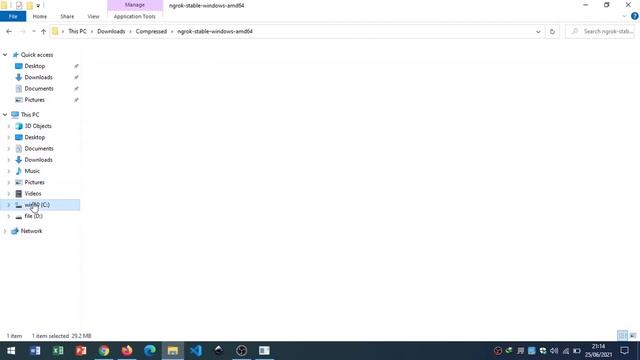Click ngrok-stable-windows-amd64 in the breadcrumb
This screenshot has height=360, width=640.
coord(215,31)
